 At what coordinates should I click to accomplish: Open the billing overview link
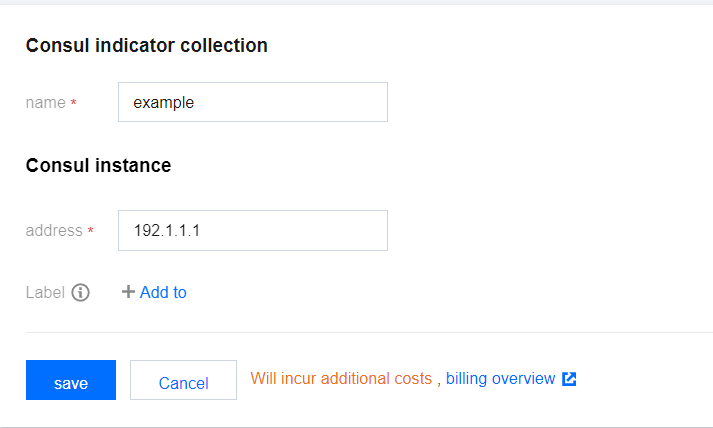[500, 379]
